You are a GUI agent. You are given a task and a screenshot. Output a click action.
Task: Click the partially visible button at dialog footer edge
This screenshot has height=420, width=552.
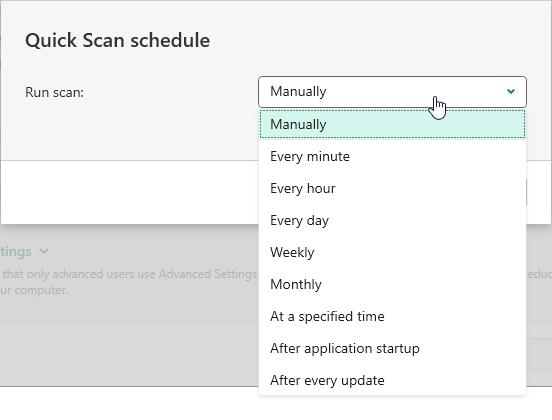[526, 192]
